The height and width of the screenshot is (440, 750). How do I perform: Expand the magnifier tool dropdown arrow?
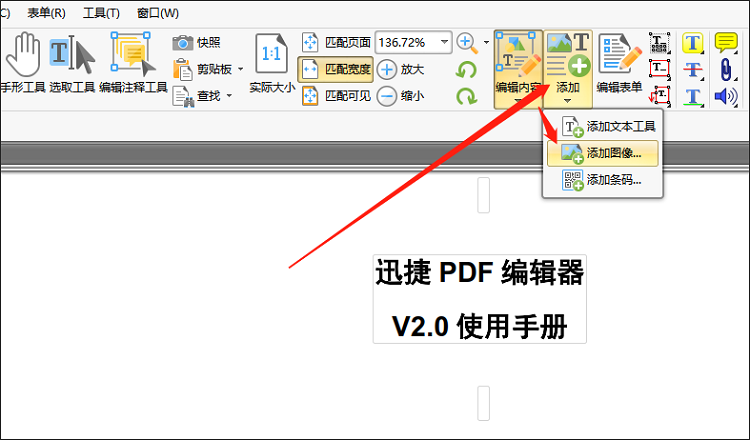click(x=486, y=43)
